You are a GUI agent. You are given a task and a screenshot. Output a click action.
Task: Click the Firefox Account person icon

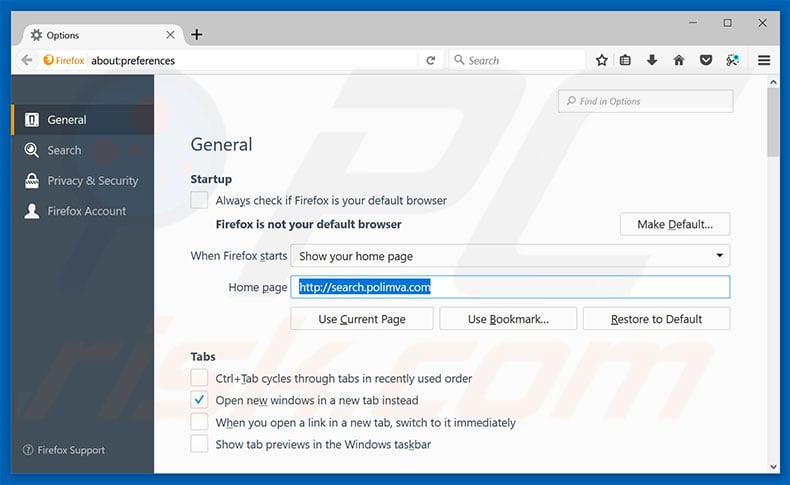[32, 211]
